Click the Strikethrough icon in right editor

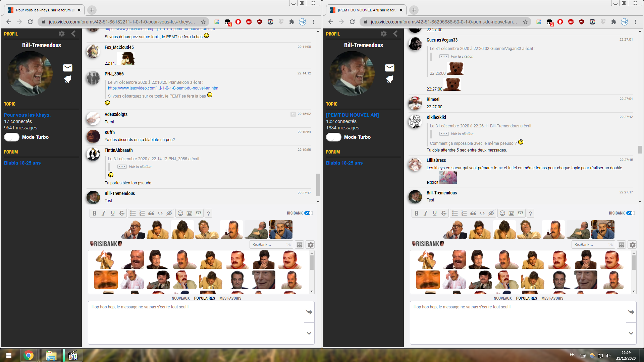pos(444,213)
